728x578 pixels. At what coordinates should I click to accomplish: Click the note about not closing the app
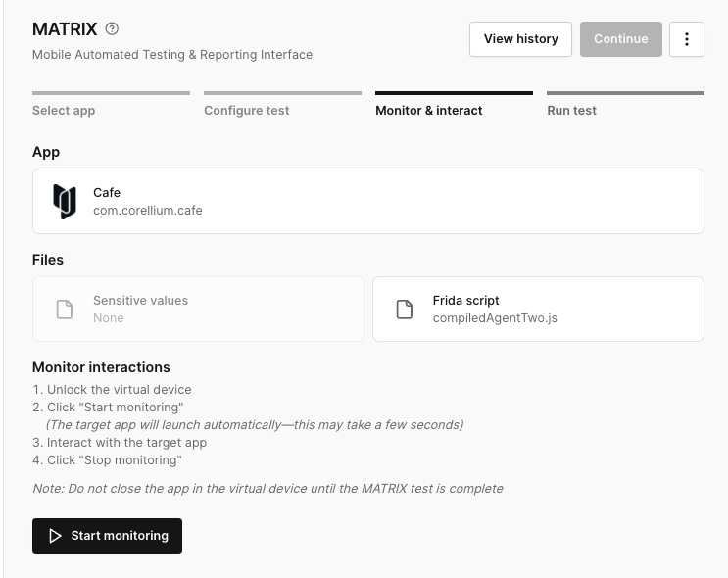(267, 489)
